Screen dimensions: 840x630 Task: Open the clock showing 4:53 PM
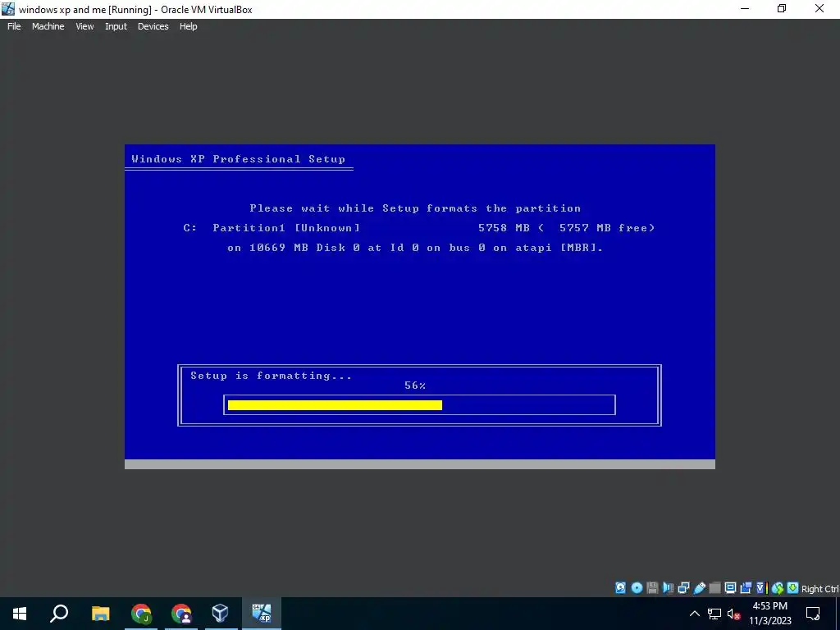click(x=769, y=614)
